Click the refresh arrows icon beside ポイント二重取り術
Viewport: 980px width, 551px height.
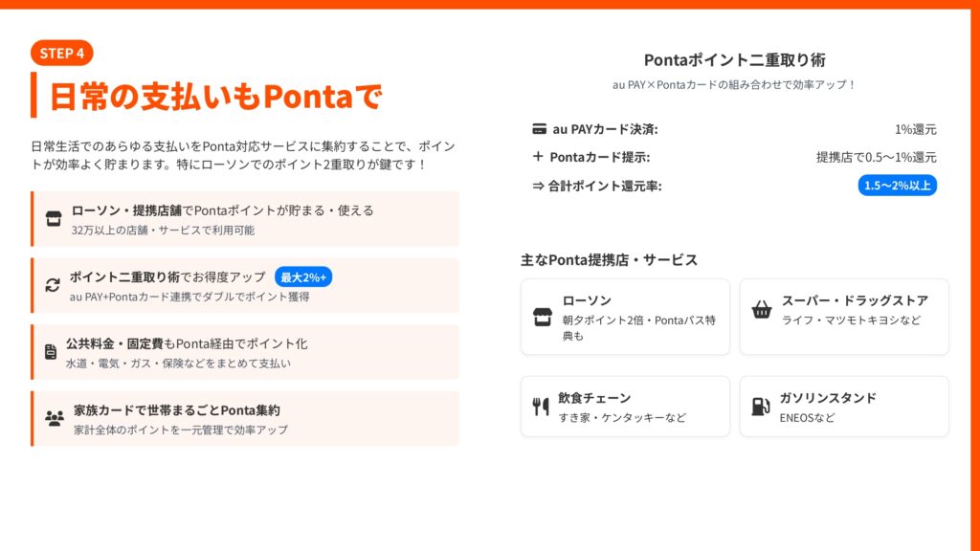53,285
